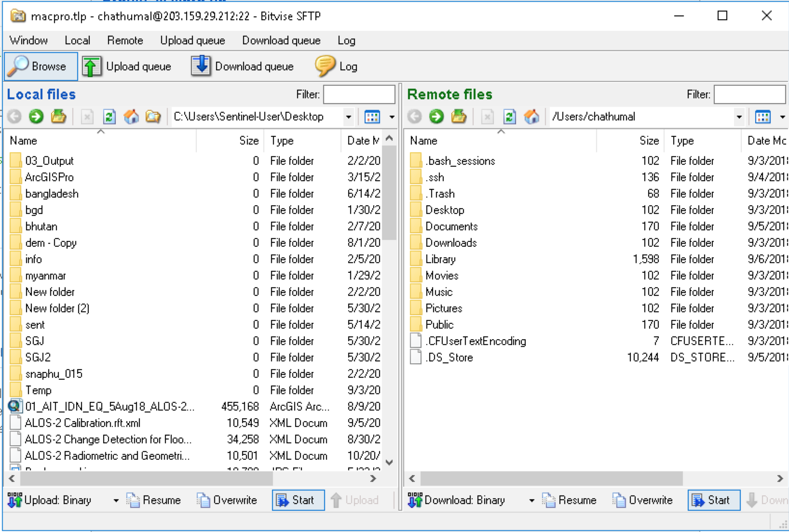789x532 pixels.
Task: Refresh the Local files listing
Action: click(x=109, y=117)
